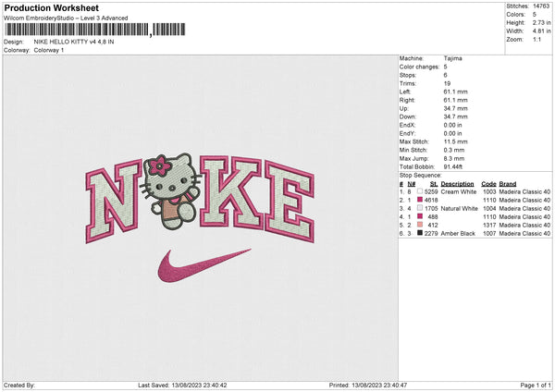Click the Hello Kitty figure in the design preview
This screenshot has width=555, height=392.
point(171,191)
